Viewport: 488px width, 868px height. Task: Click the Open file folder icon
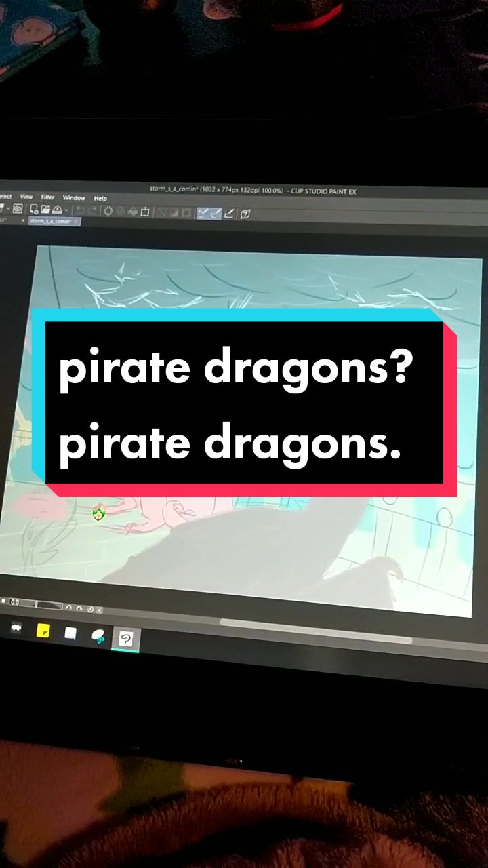(45, 210)
